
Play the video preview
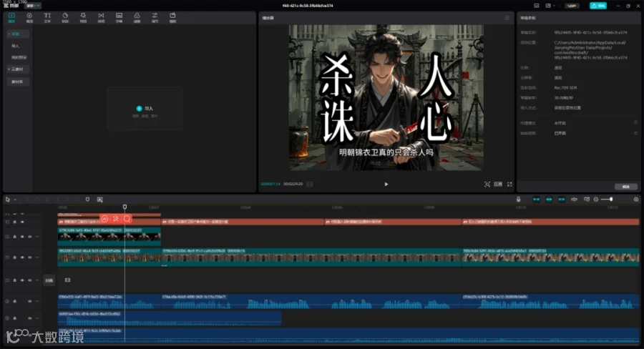click(386, 185)
